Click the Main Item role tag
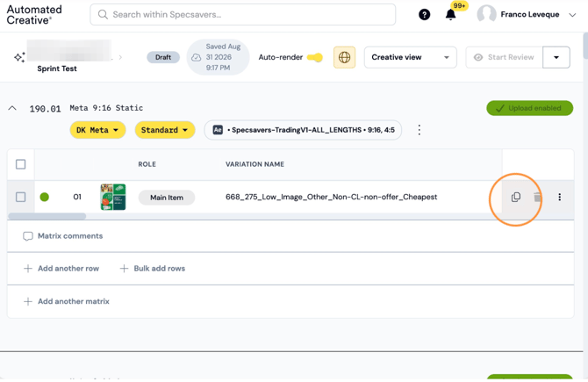The width and height of the screenshot is (588, 382). 167,198
